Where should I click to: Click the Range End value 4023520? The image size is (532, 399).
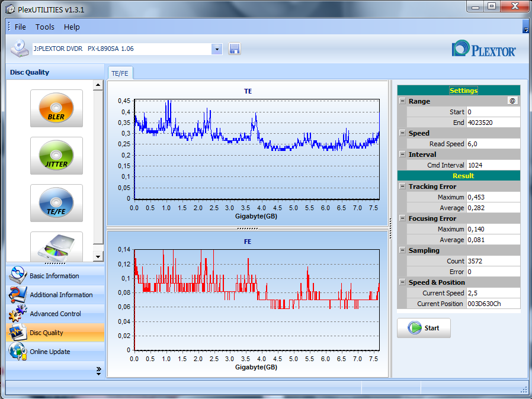(x=493, y=123)
